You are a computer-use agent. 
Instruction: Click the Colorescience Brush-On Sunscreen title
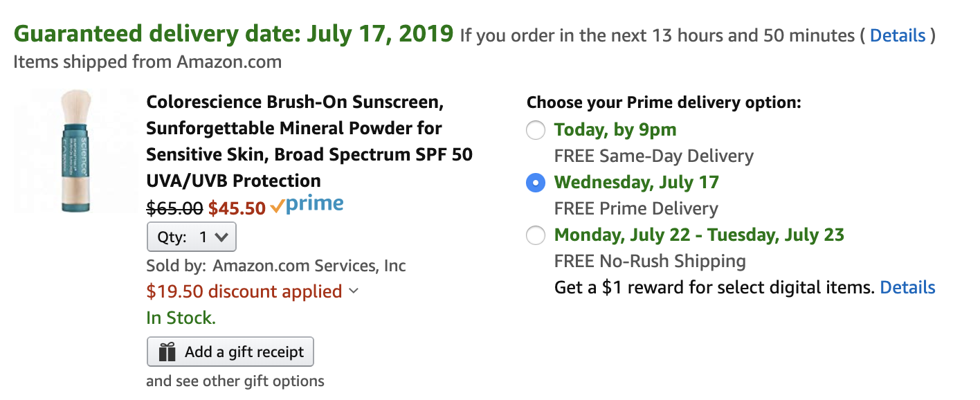[x=309, y=141]
